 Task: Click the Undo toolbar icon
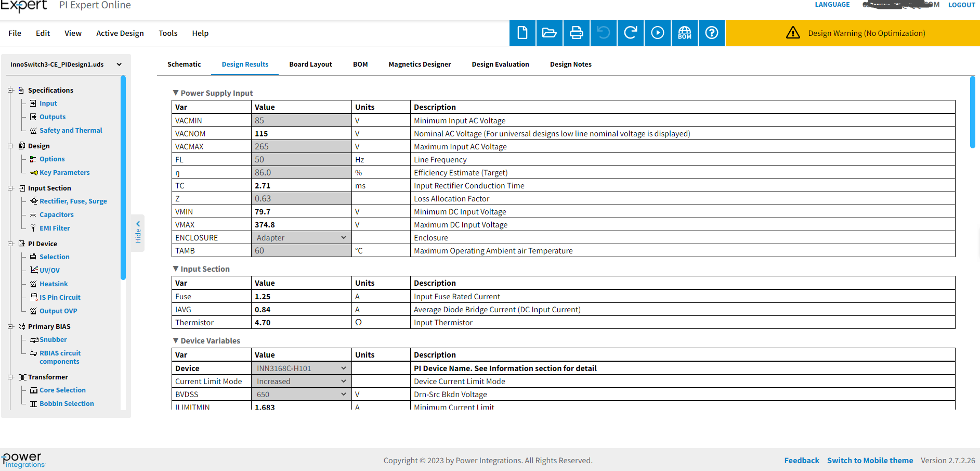[604, 33]
